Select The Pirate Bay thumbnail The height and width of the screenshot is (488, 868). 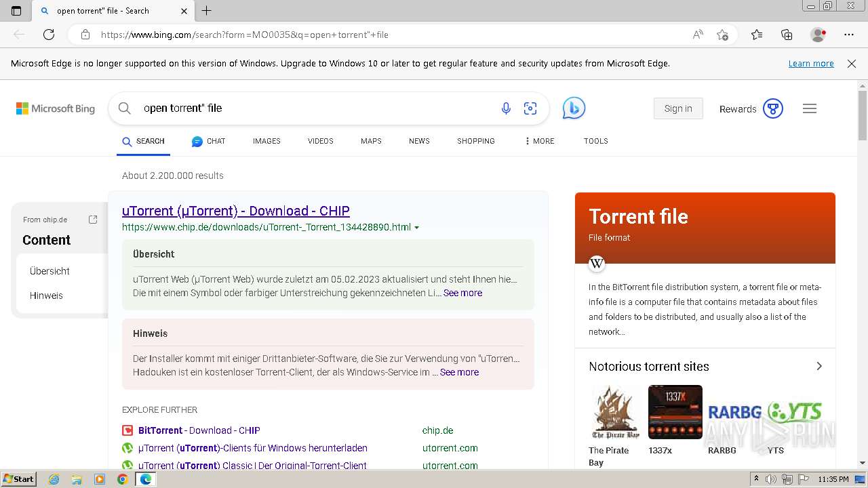click(x=616, y=412)
